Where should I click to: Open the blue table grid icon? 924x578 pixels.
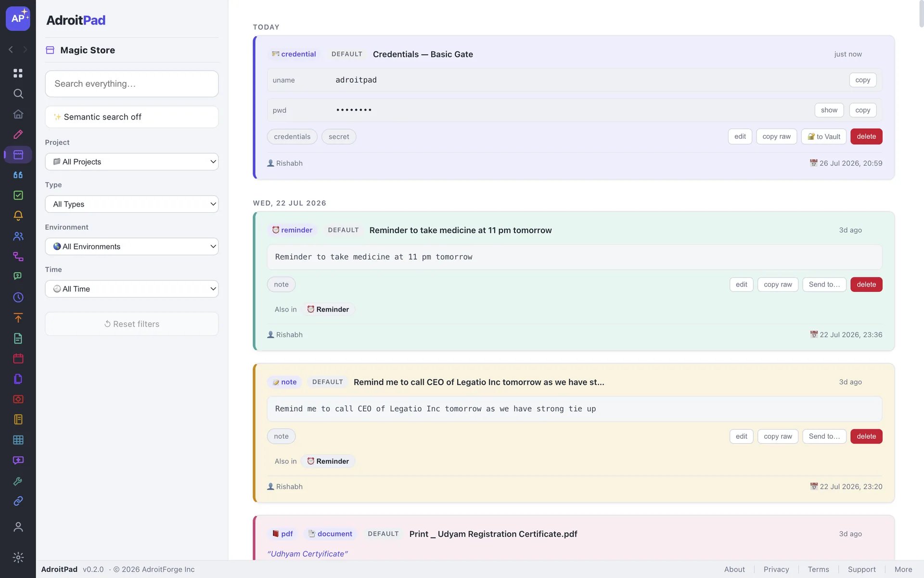click(18, 440)
